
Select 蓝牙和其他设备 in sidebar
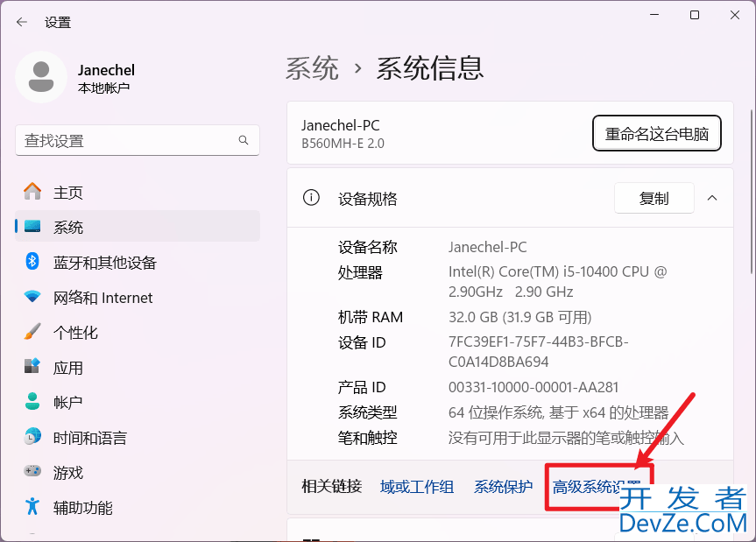point(138,262)
